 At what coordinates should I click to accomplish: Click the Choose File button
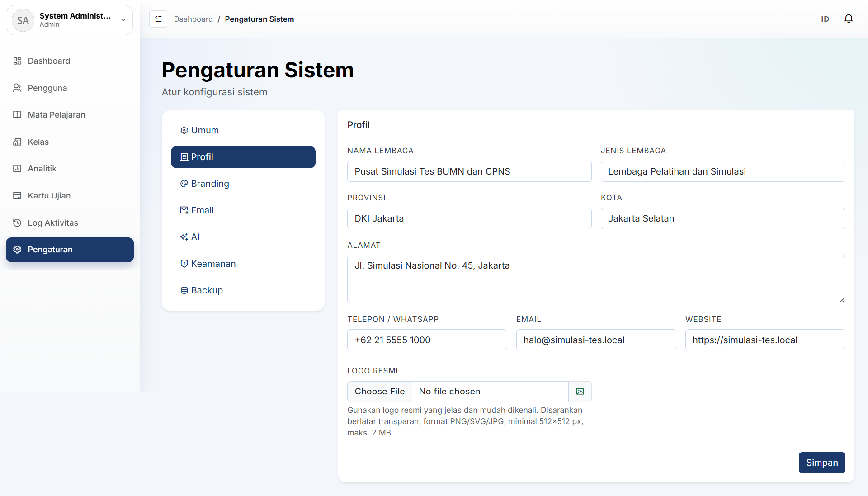[380, 392]
